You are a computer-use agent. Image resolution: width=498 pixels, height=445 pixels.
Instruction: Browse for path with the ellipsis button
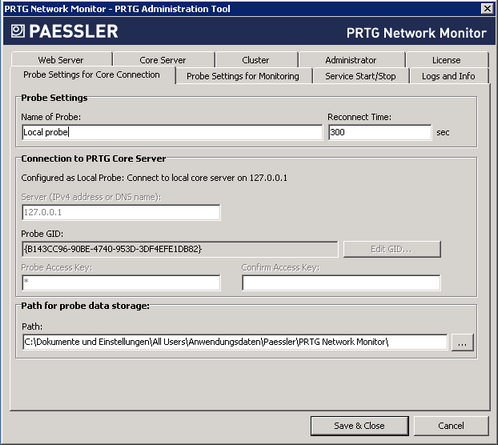(x=462, y=342)
